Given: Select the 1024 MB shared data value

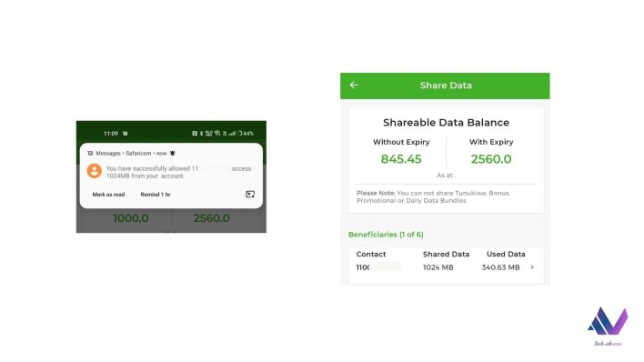Looking at the screenshot, I should click(x=438, y=267).
